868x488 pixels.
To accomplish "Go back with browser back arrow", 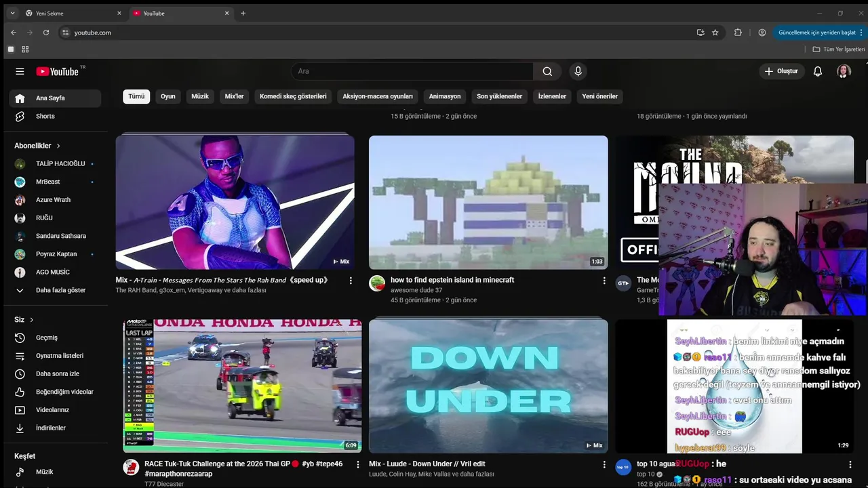I will click(x=14, y=33).
